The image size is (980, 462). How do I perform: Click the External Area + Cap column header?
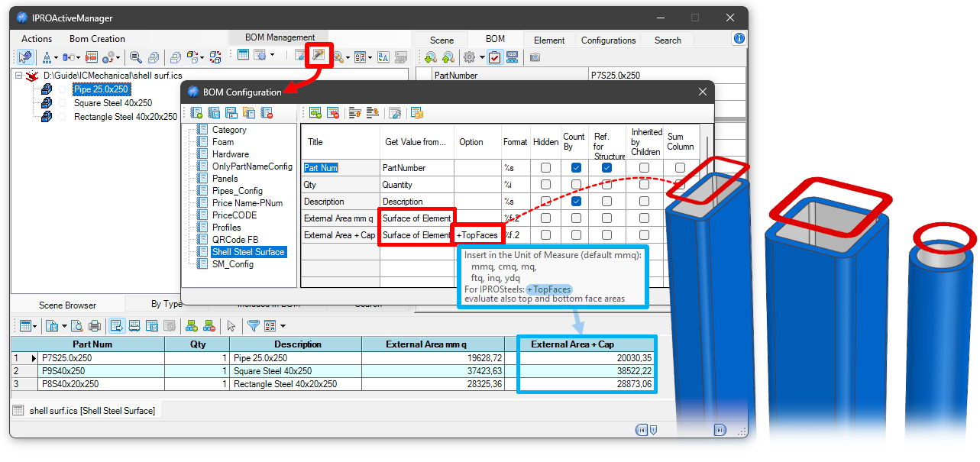(x=584, y=344)
